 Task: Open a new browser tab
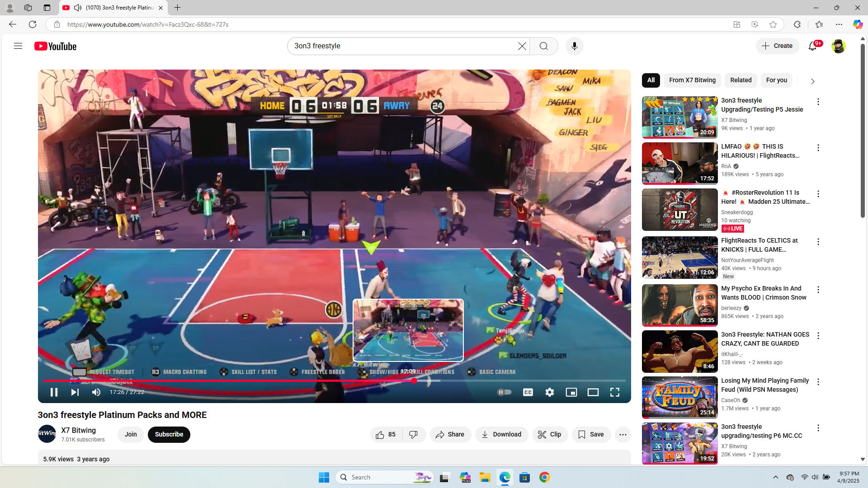(178, 8)
